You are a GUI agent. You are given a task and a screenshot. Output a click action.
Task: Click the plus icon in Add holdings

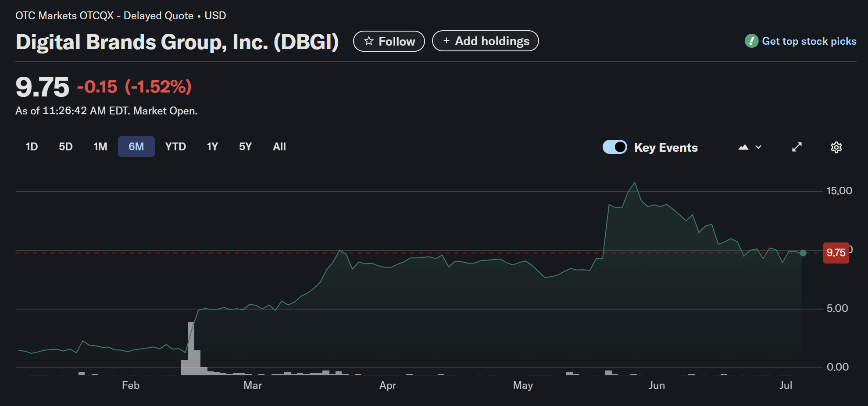tap(446, 40)
